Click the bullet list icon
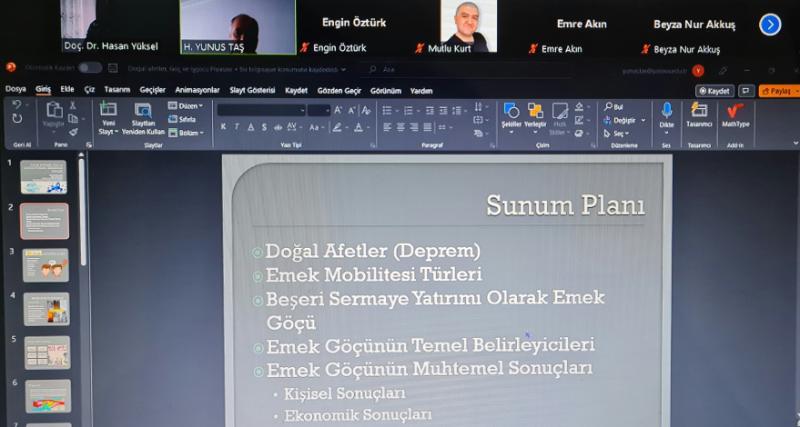The height and width of the screenshot is (427, 800). pos(387,110)
